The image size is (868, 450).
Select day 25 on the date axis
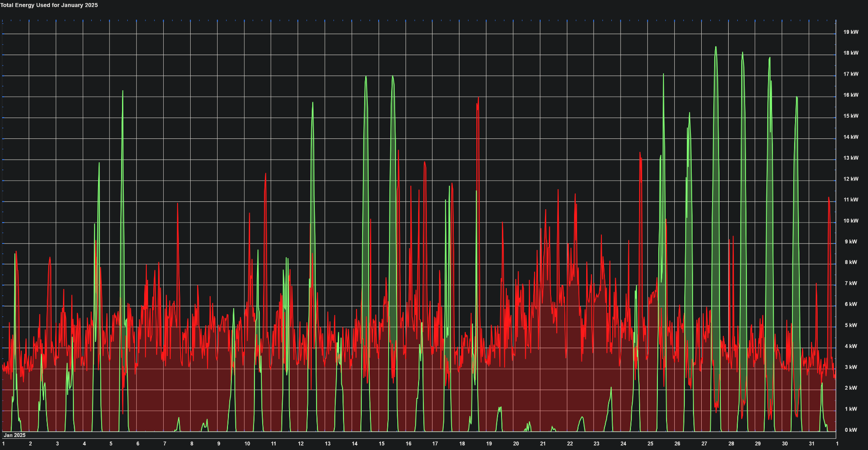[650, 443]
